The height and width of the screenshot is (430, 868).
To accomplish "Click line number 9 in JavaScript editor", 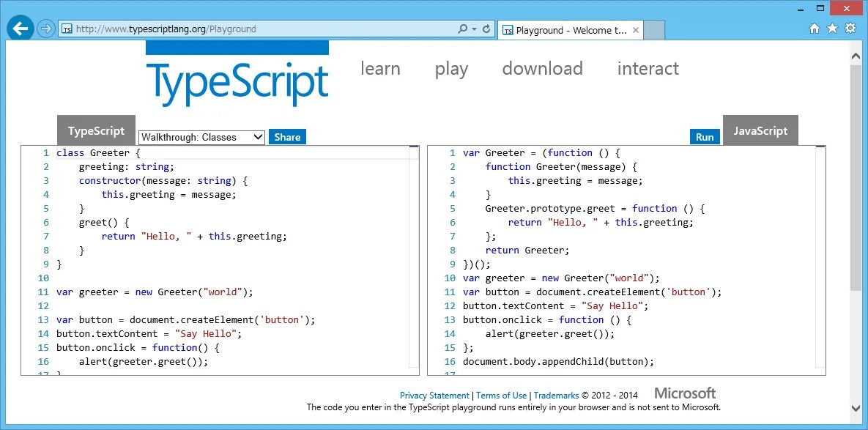I will point(452,264).
